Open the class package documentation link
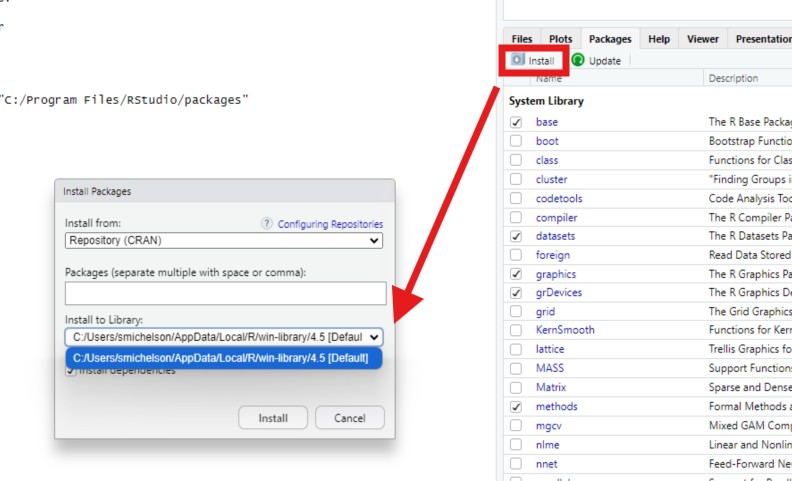This screenshot has height=481, width=792. 547,160
